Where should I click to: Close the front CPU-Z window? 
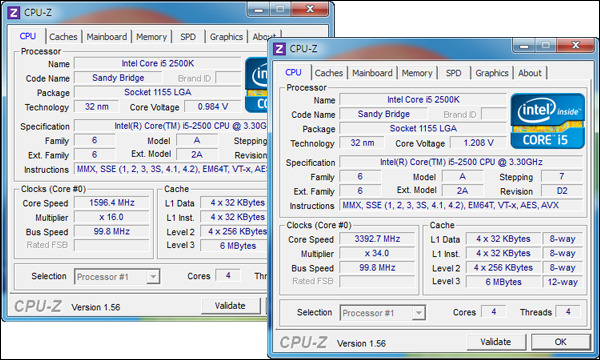(576, 45)
